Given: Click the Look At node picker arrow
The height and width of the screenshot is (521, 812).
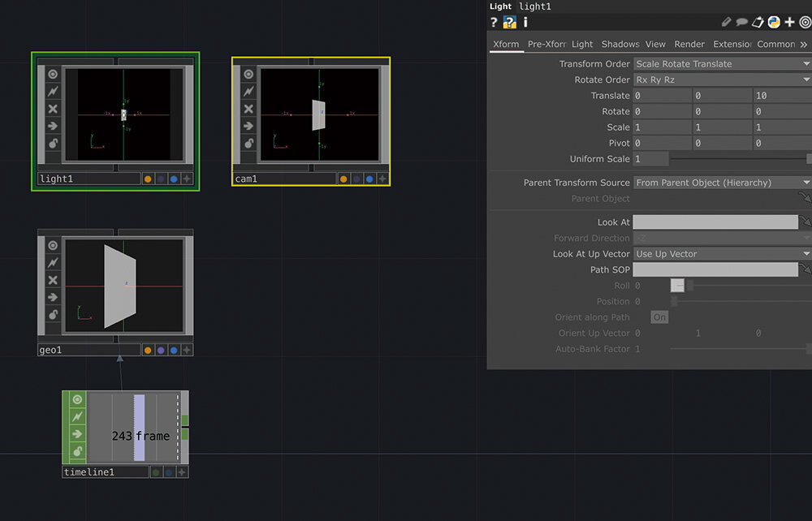Looking at the screenshot, I should 806,222.
